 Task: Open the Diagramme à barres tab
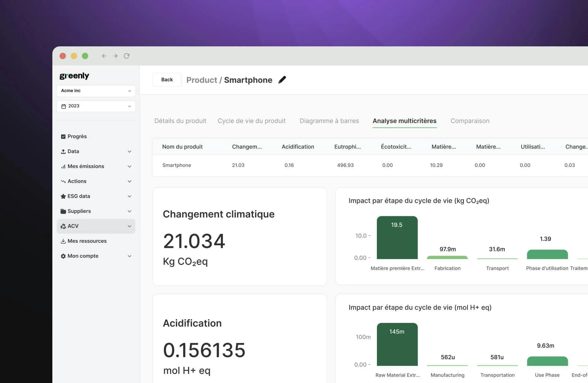(x=329, y=121)
